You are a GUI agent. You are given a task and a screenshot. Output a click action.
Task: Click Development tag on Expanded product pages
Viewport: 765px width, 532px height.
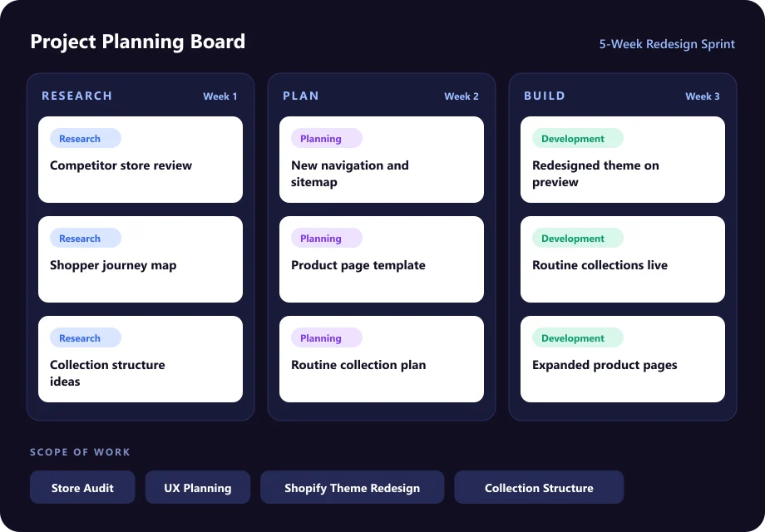coord(578,337)
